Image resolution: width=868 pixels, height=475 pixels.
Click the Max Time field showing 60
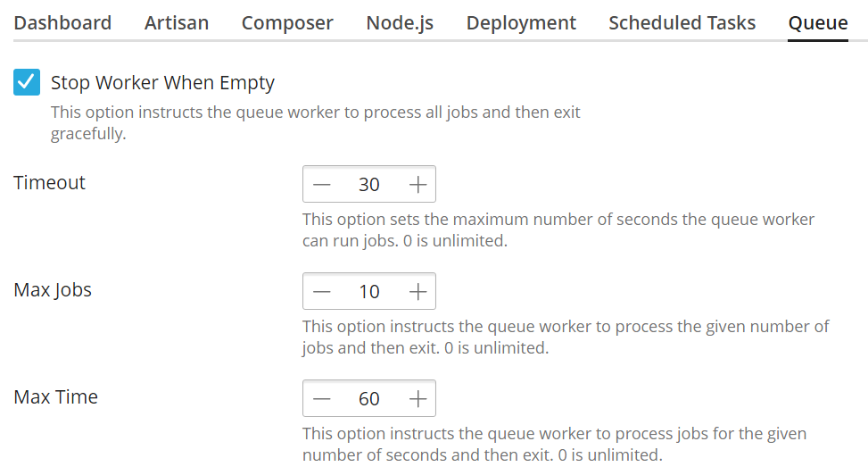click(x=369, y=399)
